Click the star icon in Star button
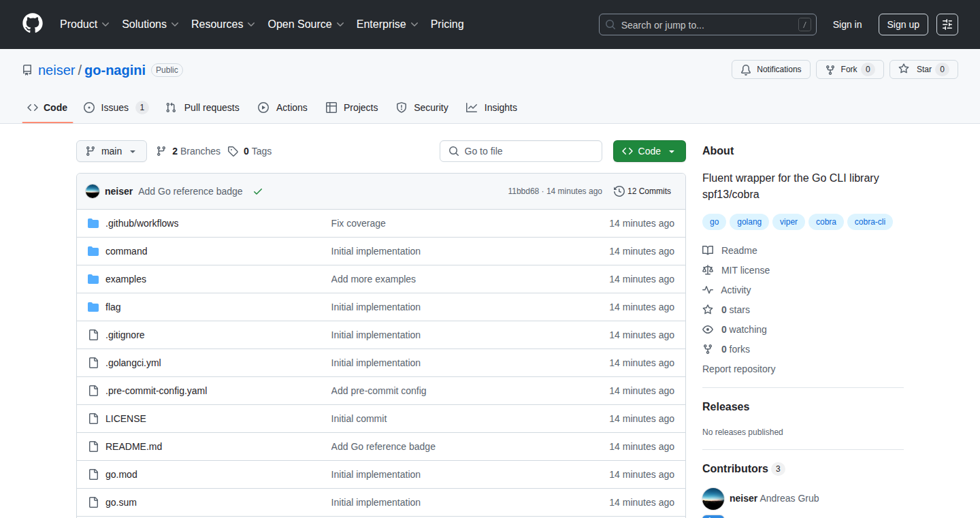The image size is (980, 518). tap(904, 69)
